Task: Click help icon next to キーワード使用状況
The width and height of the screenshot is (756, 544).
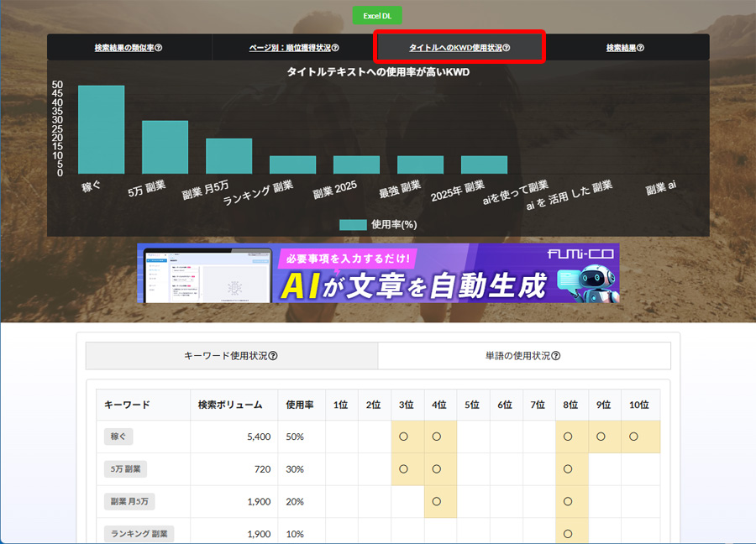Action: [273, 356]
